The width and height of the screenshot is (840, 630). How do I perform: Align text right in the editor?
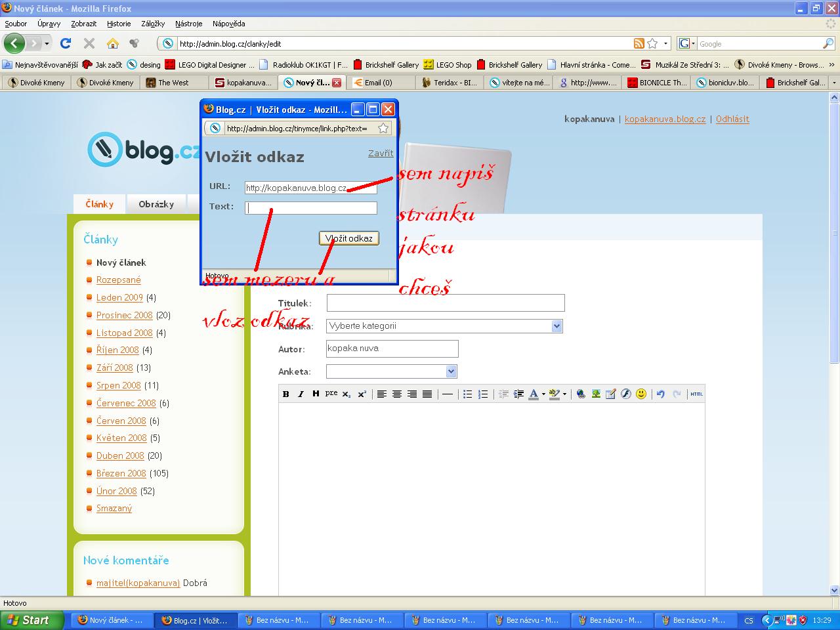(412, 394)
